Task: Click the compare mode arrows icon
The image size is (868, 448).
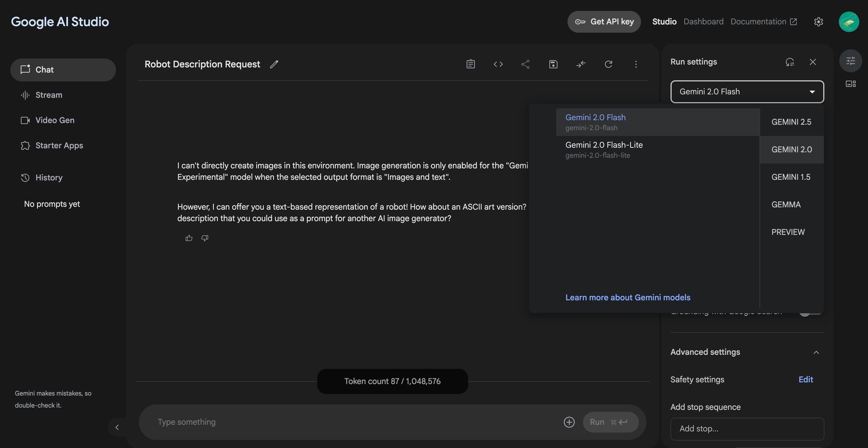Action: click(x=581, y=64)
